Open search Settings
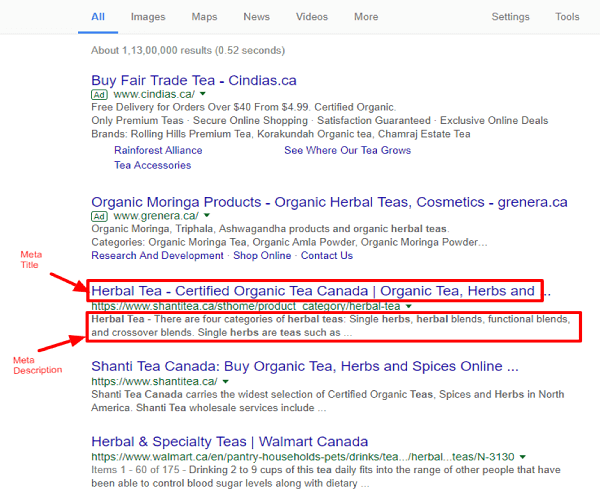The image size is (600, 500). coord(510,17)
